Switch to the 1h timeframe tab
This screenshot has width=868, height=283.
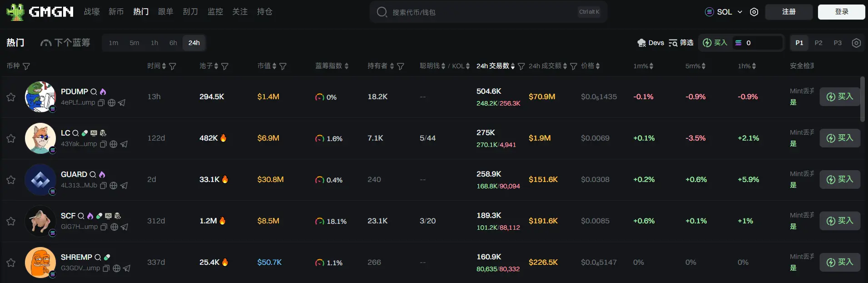click(154, 43)
